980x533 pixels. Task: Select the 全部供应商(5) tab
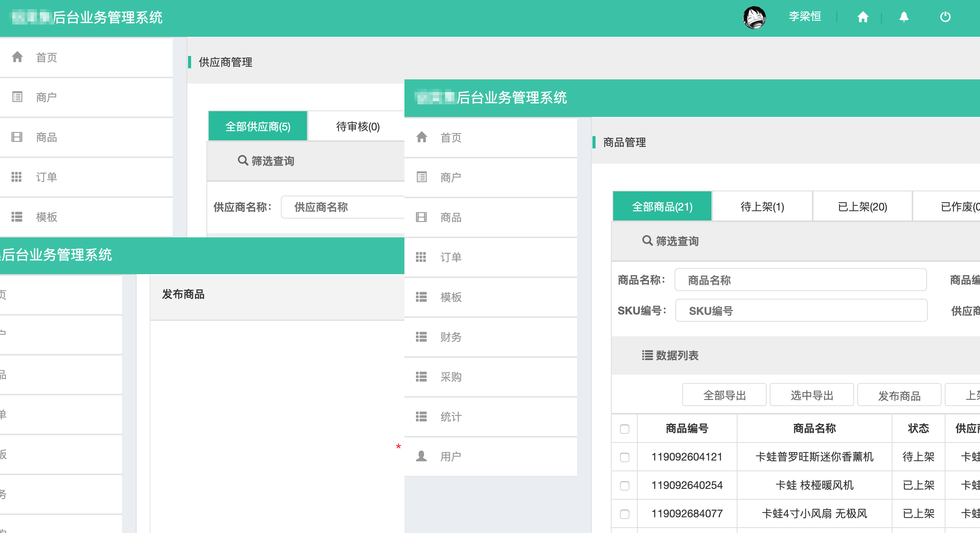pos(258,126)
